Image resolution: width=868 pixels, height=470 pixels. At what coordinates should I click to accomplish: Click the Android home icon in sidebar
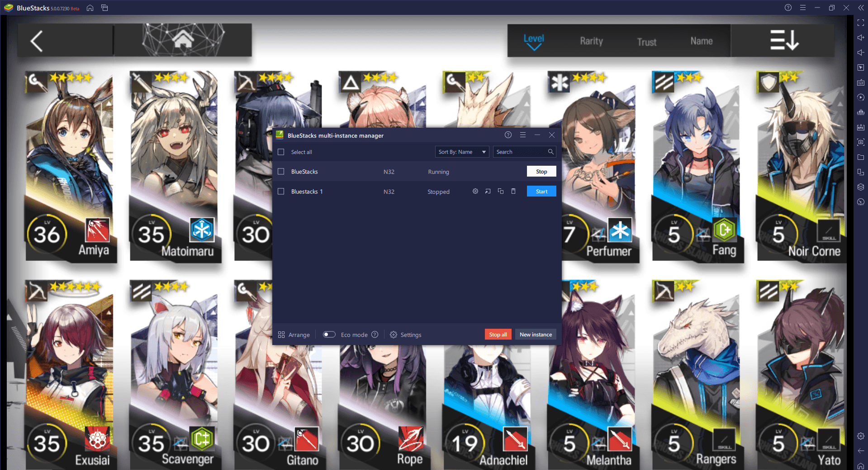click(x=861, y=465)
